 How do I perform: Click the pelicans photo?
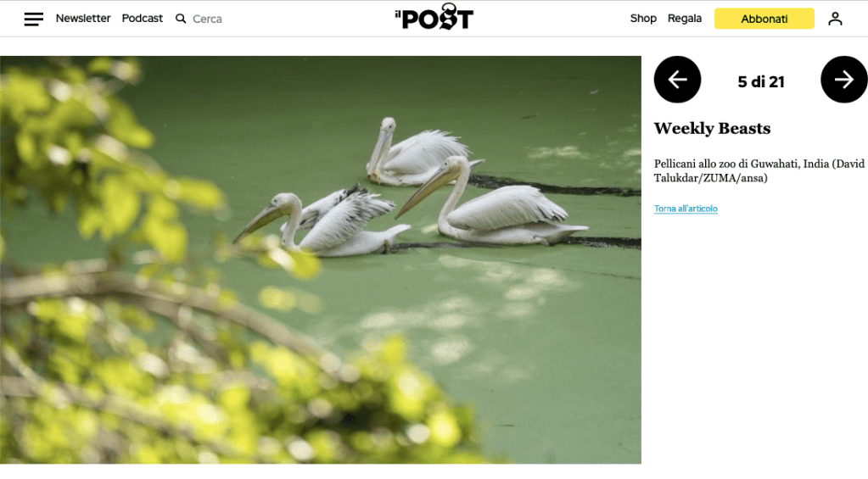point(321,259)
